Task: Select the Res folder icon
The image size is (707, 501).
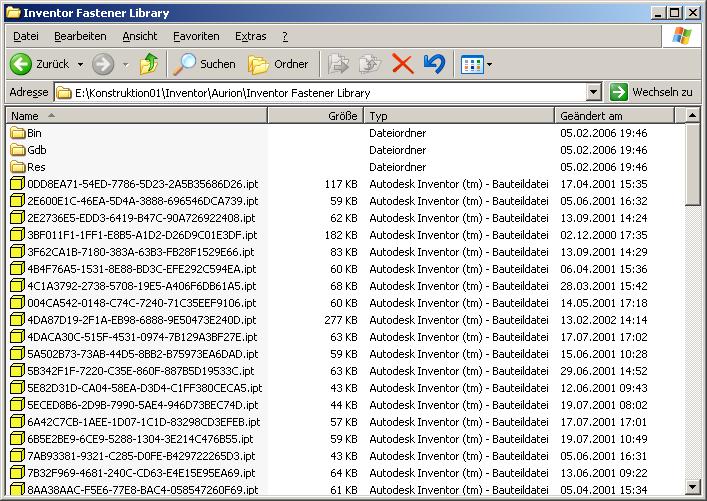Action: point(17,167)
